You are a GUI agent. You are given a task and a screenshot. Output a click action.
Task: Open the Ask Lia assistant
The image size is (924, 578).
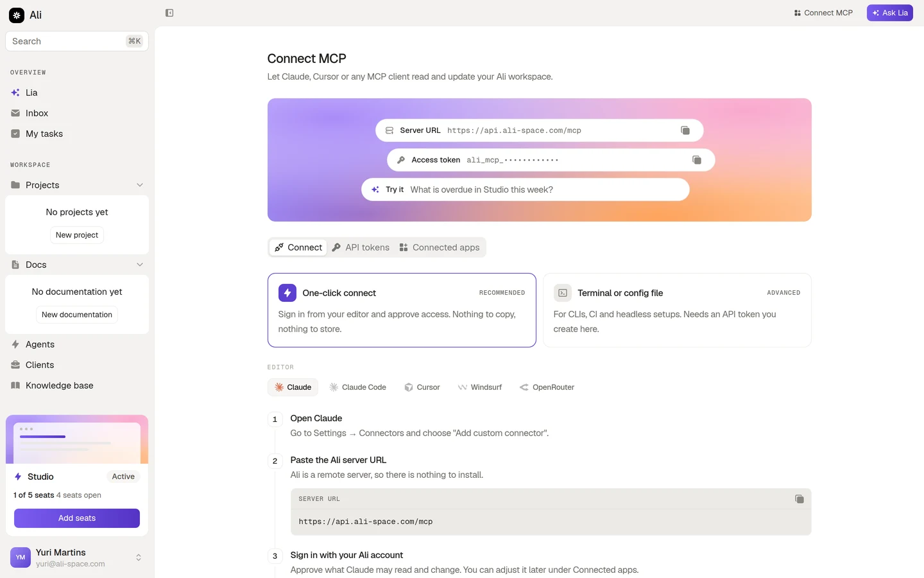pyautogui.click(x=889, y=13)
